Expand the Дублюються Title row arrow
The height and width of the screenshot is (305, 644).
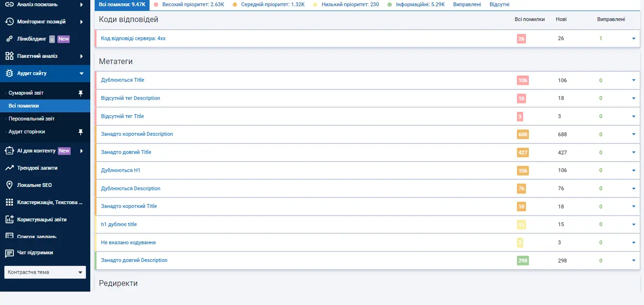633,80
